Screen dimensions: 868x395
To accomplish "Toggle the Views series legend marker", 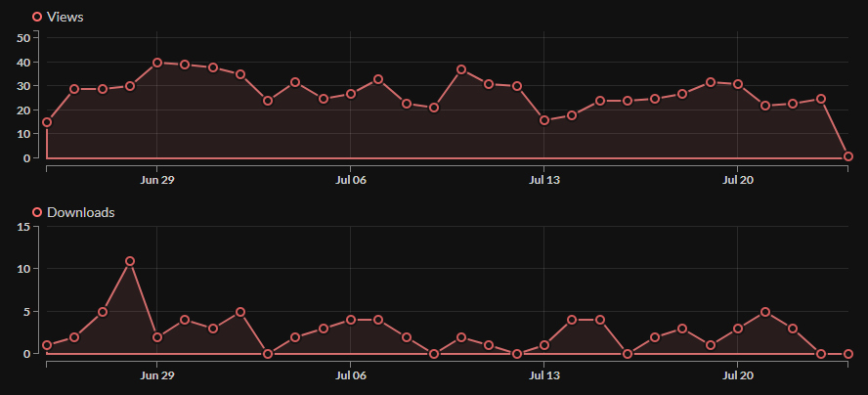I will pos(37,17).
